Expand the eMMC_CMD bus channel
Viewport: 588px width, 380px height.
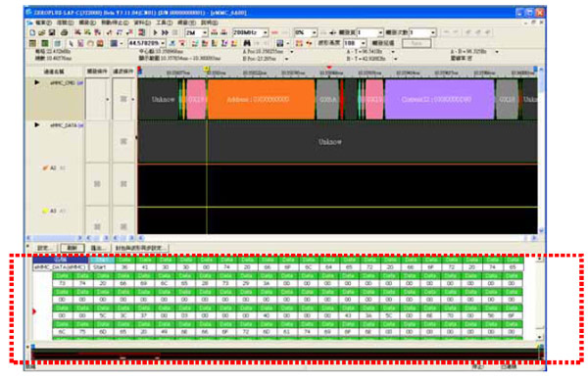pos(37,82)
